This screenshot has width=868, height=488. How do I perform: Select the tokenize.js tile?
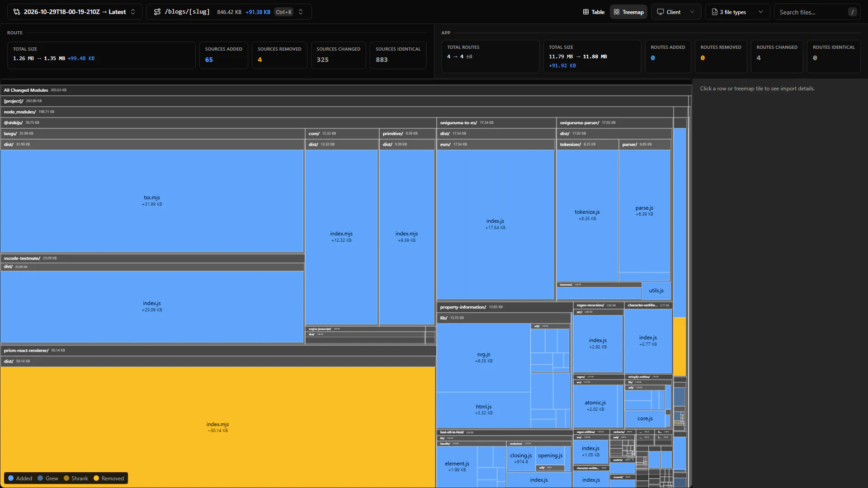(x=587, y=215)
